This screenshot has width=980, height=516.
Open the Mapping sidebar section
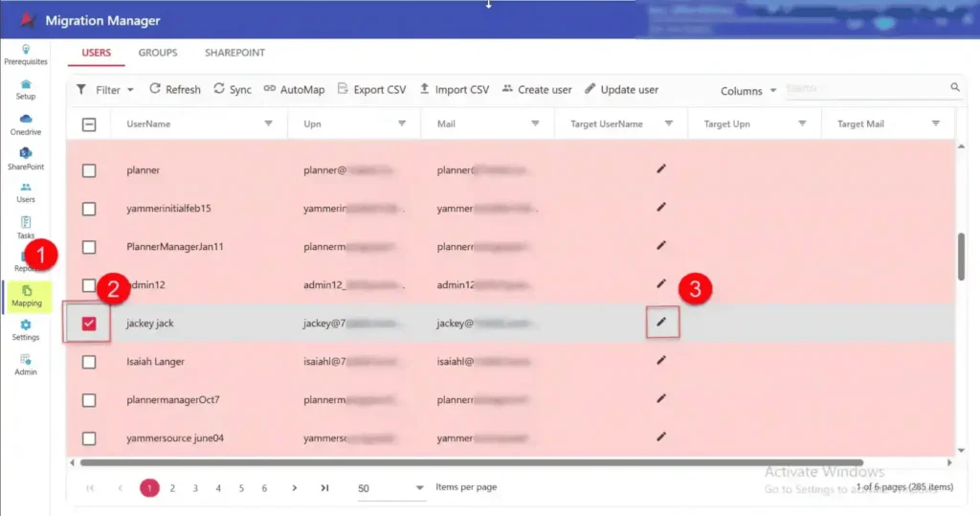(27, 297)
